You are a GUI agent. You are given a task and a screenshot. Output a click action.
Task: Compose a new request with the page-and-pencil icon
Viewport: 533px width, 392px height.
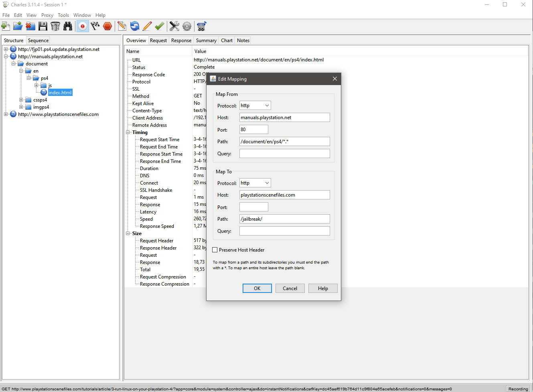(x=122, y=26)
